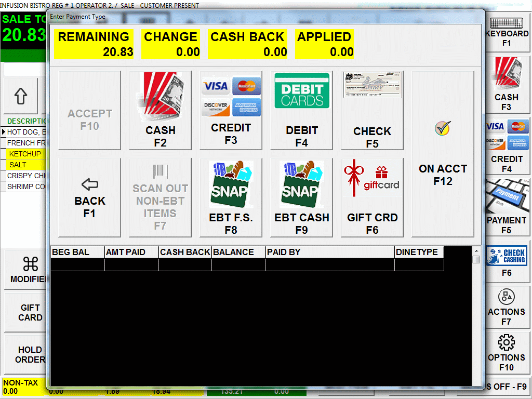Select EBT Cash F9 payment

(x=301, y=198)
